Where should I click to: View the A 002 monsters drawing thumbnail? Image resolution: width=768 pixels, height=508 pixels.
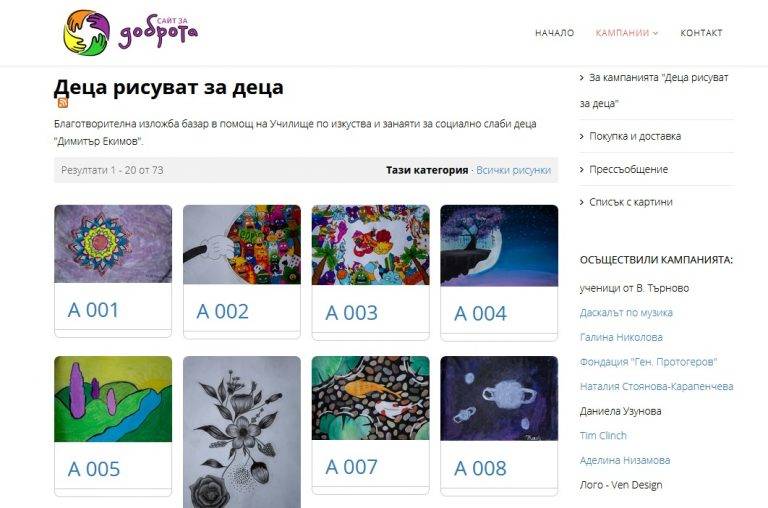(242, 244)
